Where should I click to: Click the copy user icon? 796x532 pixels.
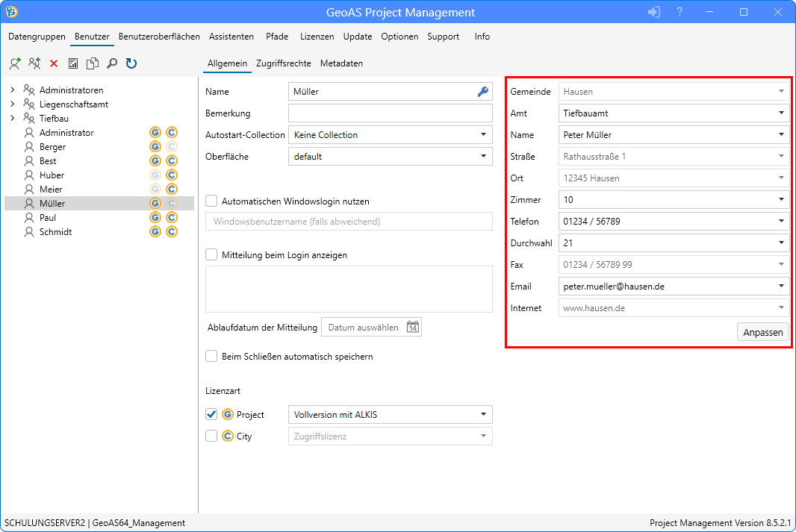tap(93, 64)
